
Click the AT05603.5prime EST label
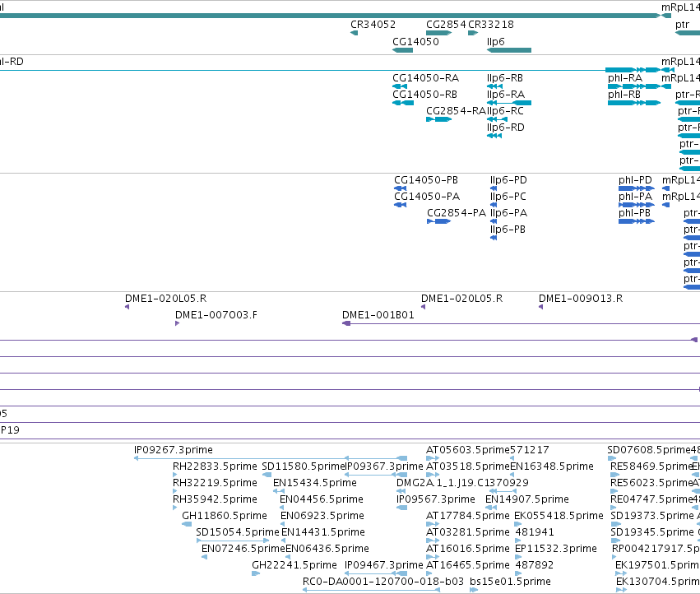pos(467,450)
